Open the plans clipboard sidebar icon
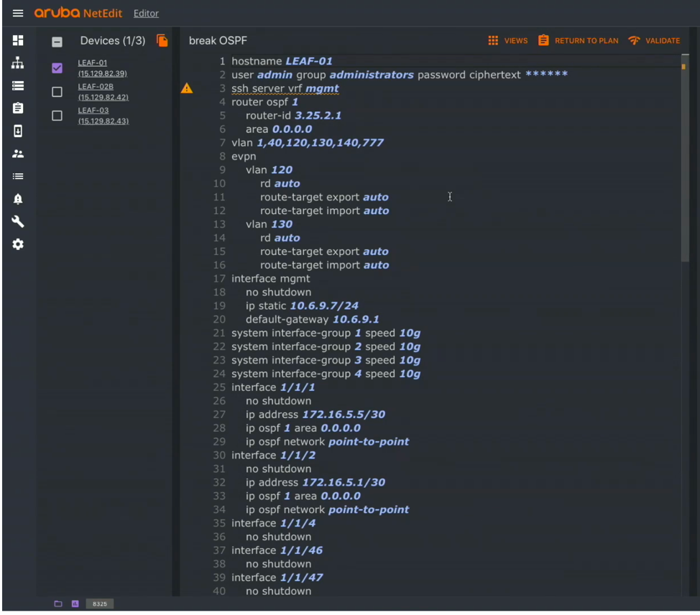This screenshot has height=615, width=700. click(x=18, y=108)
